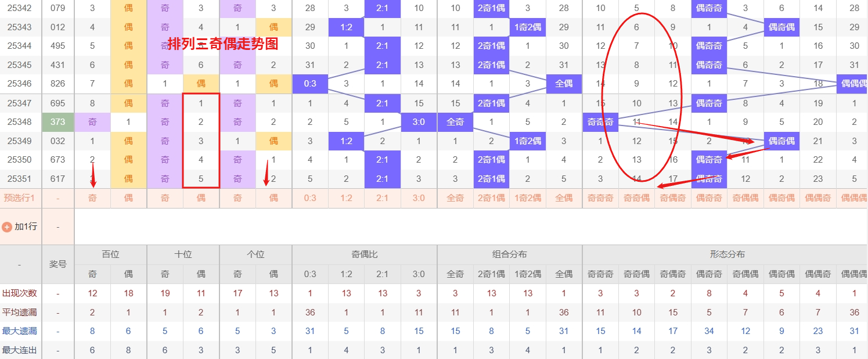
Task: Toggle 全奇 in the 预选行1 row
Action: (x=455, y=198)
